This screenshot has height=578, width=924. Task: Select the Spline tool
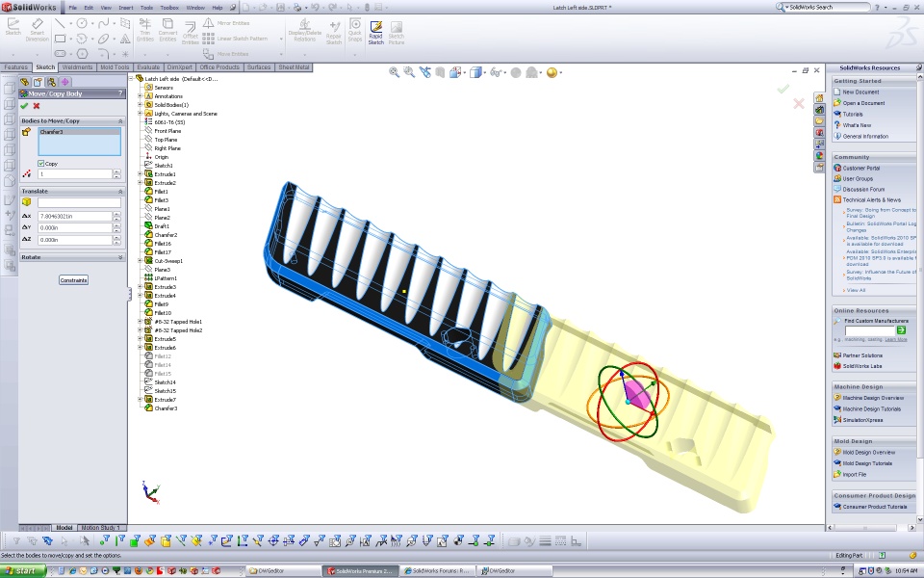(104, 23)
